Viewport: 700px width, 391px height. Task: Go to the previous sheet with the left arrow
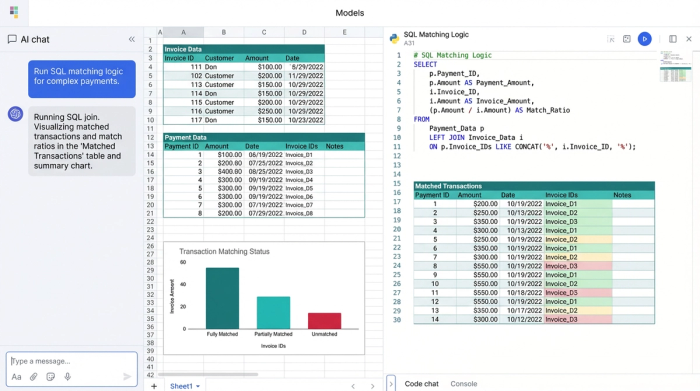353,386
